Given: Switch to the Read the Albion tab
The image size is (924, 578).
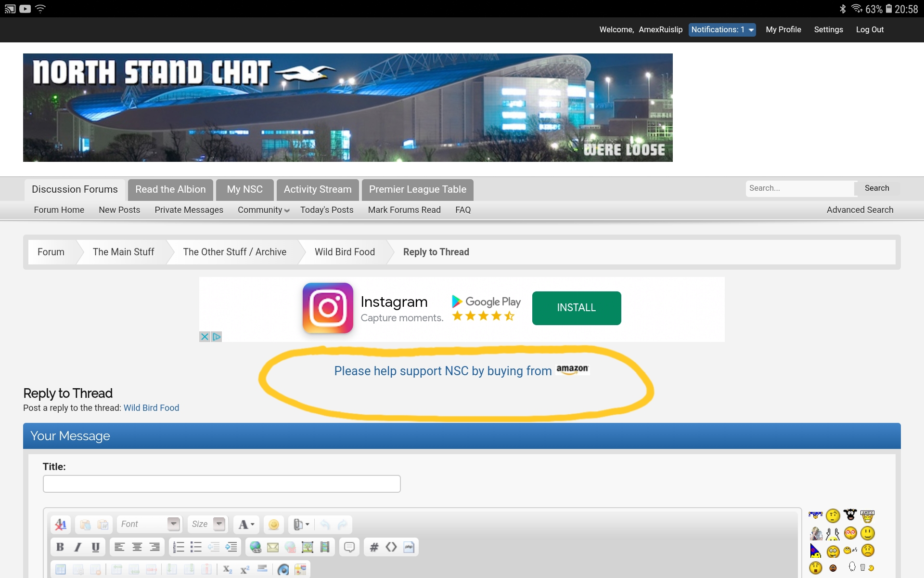Looking at the screenshot, I should pos(170,190).
